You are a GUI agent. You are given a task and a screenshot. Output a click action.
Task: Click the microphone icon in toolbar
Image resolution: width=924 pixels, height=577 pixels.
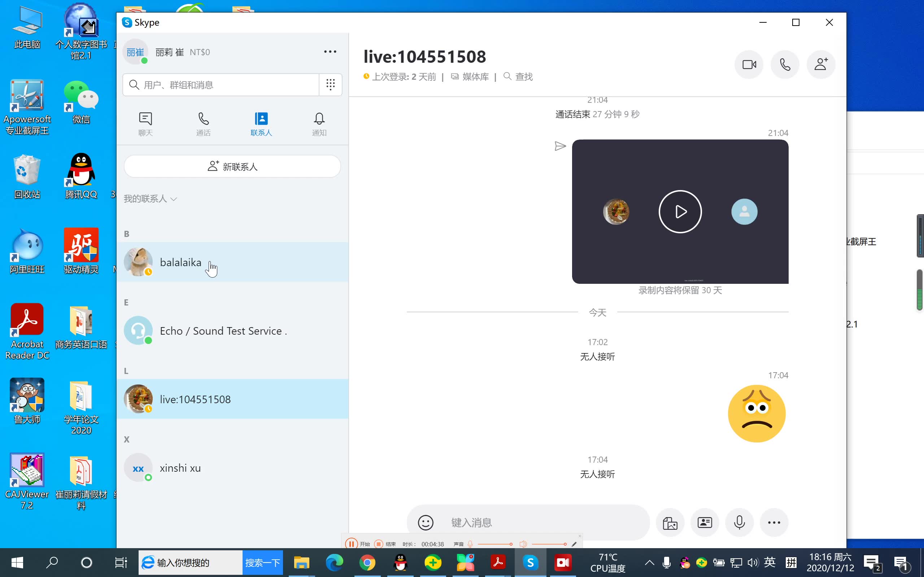point(739,522)
